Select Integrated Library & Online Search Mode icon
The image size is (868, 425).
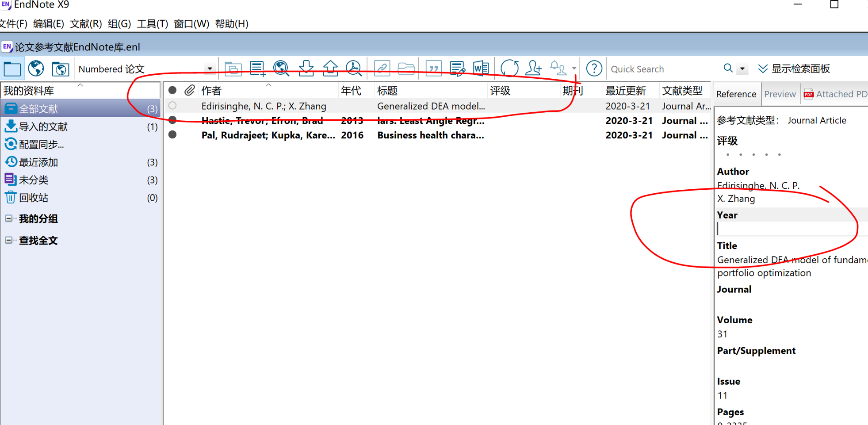(x=60, y=69)
